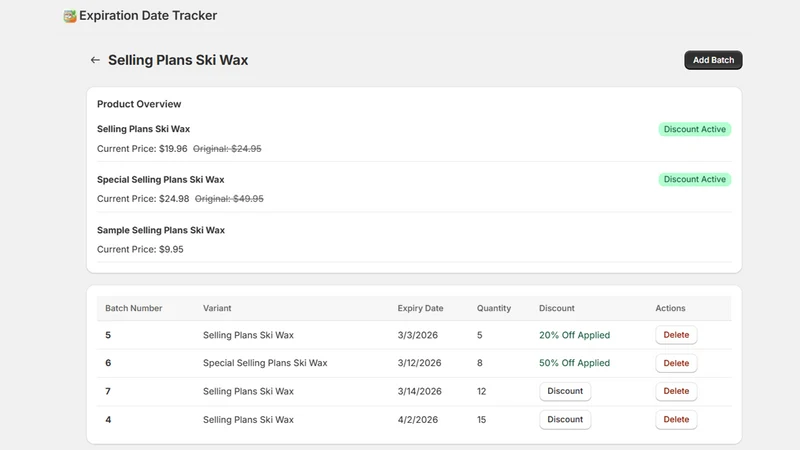Apply Discount to batch 7
The image size is (800, 450).
(565, 391)
